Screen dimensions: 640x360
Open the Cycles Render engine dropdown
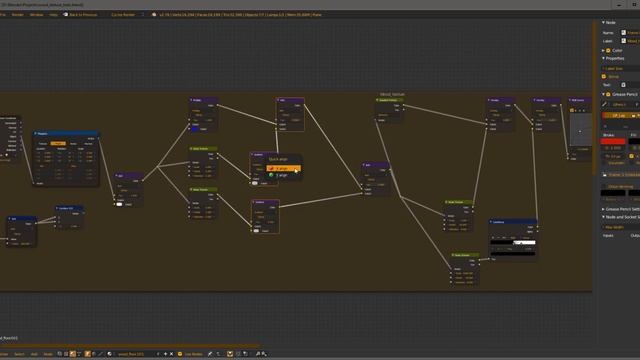coord(127,15)
